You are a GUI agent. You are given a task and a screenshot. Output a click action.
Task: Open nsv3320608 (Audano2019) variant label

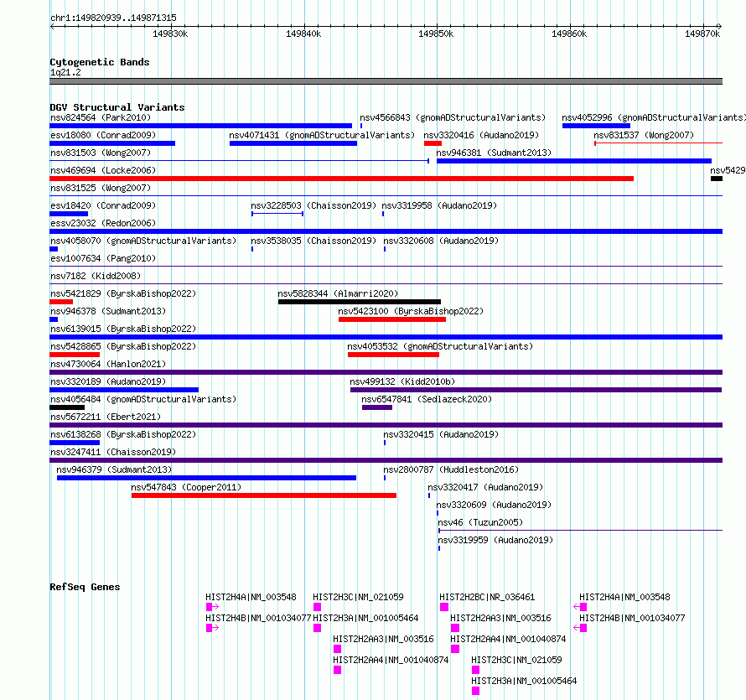tap(441, 241)
